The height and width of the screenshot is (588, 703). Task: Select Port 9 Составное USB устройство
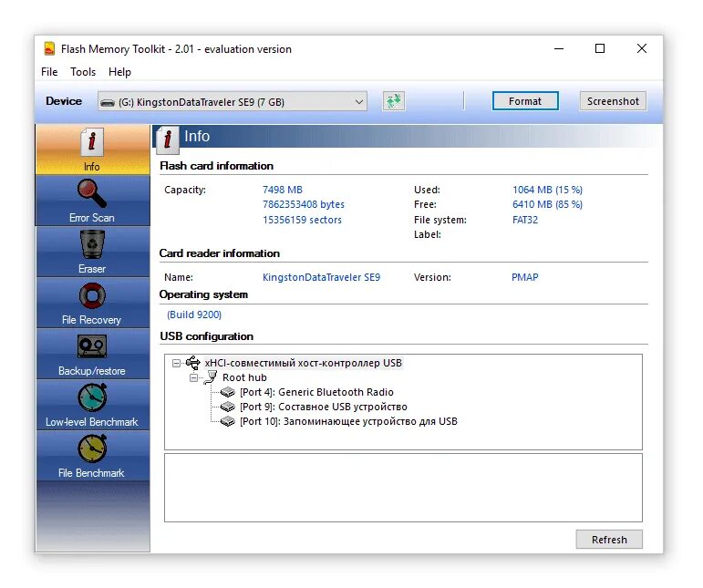click(324, 407)
